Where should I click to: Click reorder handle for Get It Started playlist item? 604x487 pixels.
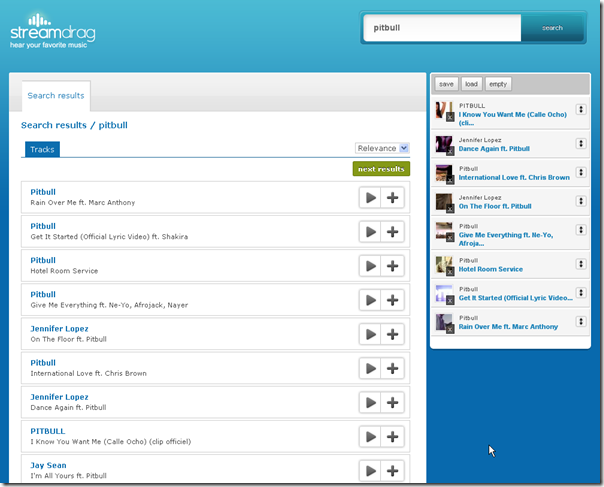[581, 293]
